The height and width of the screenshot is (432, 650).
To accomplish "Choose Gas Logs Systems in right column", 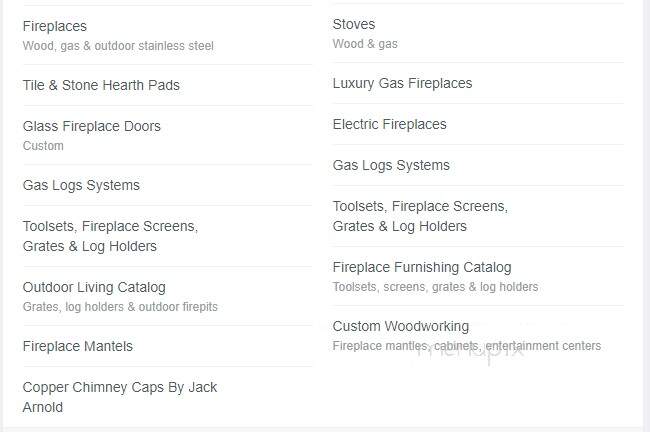I will coord(391,165).
